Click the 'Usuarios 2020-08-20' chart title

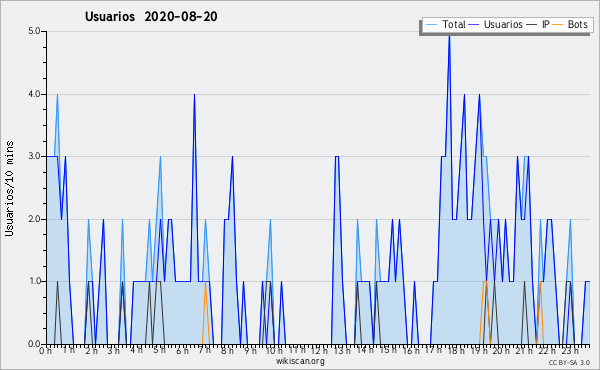coord(151,16)
